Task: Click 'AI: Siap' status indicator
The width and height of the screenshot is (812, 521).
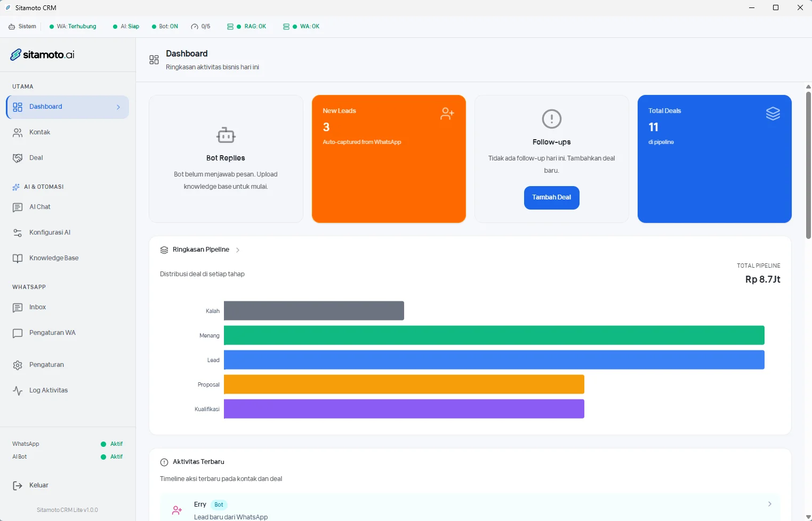Action: 126,27
